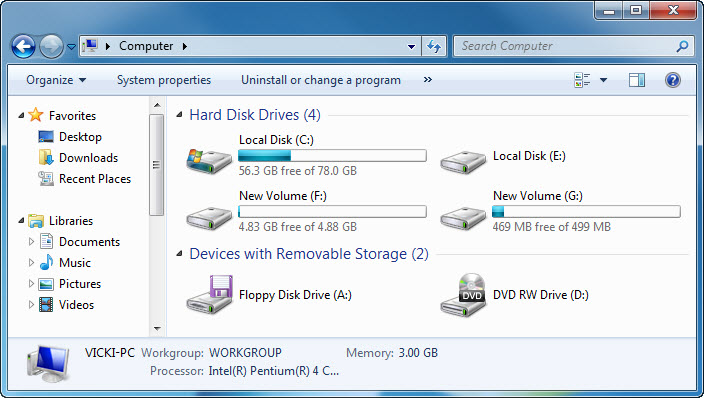Viewport: 704px width, 398px height.
Task: Click navigation pane scroll up arrow
Action: pyautogui.click(x=157, y=105)
